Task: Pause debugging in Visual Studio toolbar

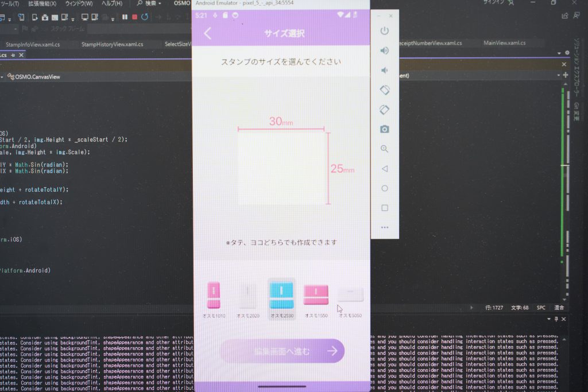Action: [x=125, y=17]
